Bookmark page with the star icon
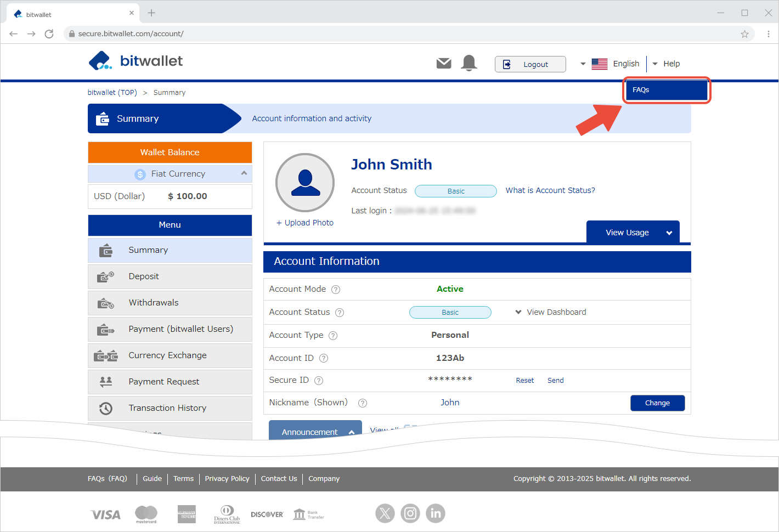 [744, 34]
